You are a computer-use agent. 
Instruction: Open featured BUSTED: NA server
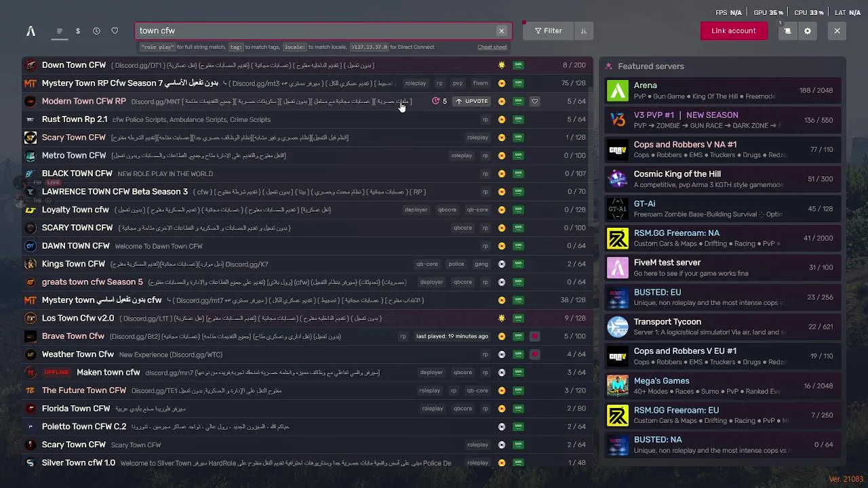pos(723,445)
